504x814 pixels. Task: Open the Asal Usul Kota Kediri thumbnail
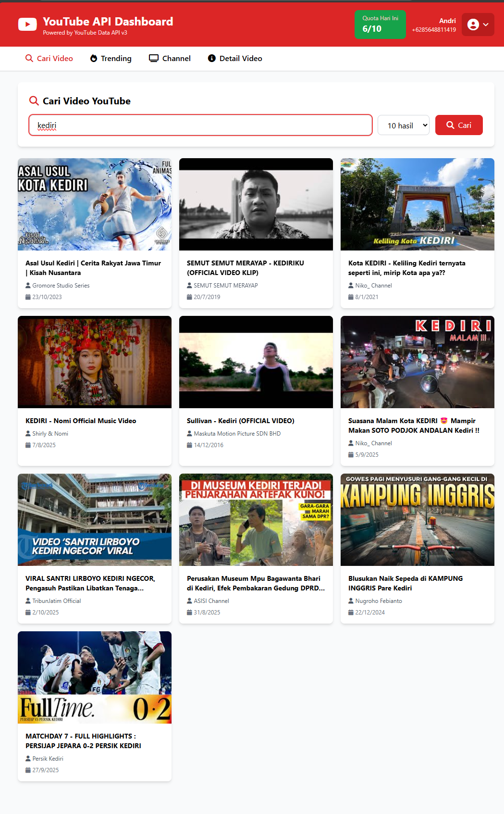tap(95, 204)
